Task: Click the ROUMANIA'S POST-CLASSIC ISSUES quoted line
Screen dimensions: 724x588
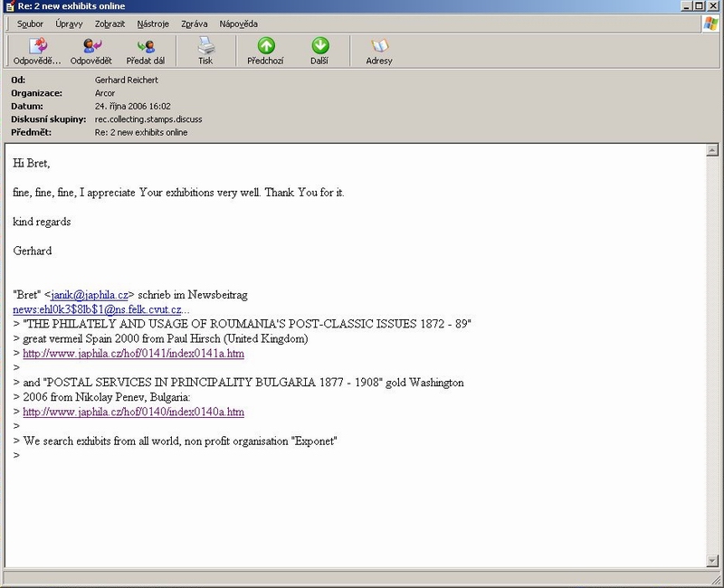Action: (242, 324)
